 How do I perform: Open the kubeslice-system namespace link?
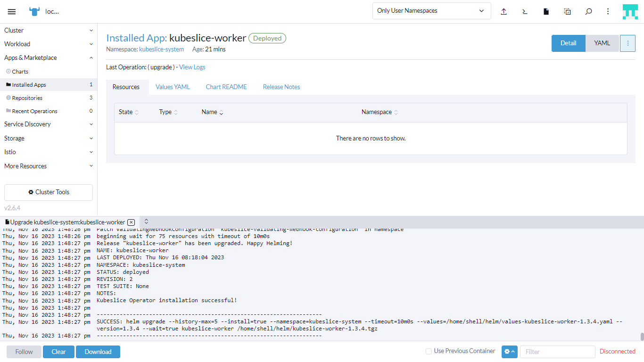(x=161, y=49)
